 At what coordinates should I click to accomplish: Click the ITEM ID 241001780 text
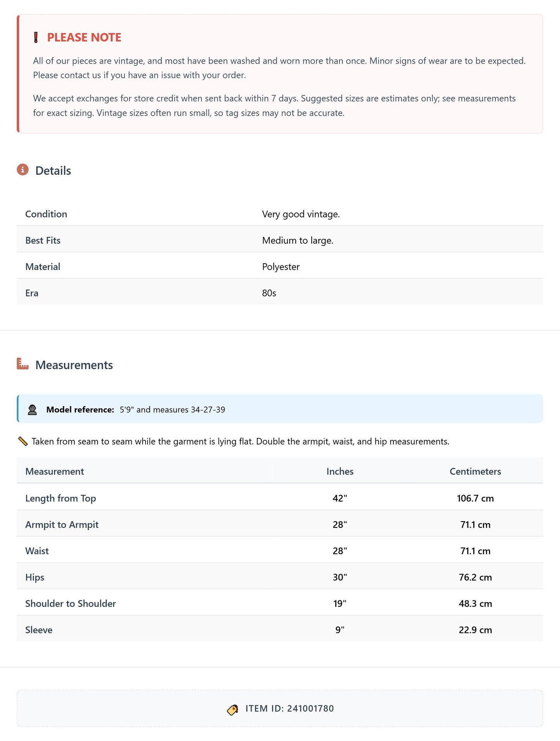(289, 708)
